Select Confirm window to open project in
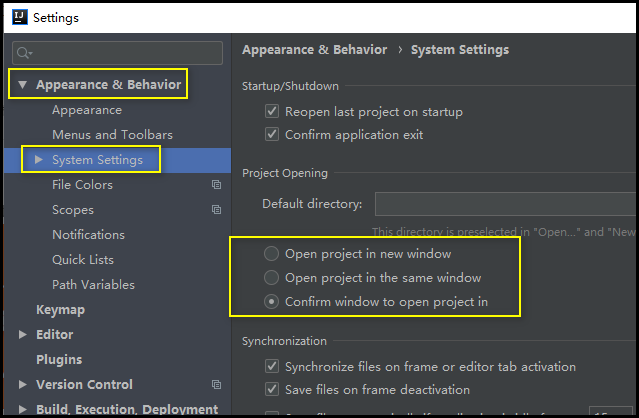The width and height of the screenshot is (639, 418). (271, 302)
